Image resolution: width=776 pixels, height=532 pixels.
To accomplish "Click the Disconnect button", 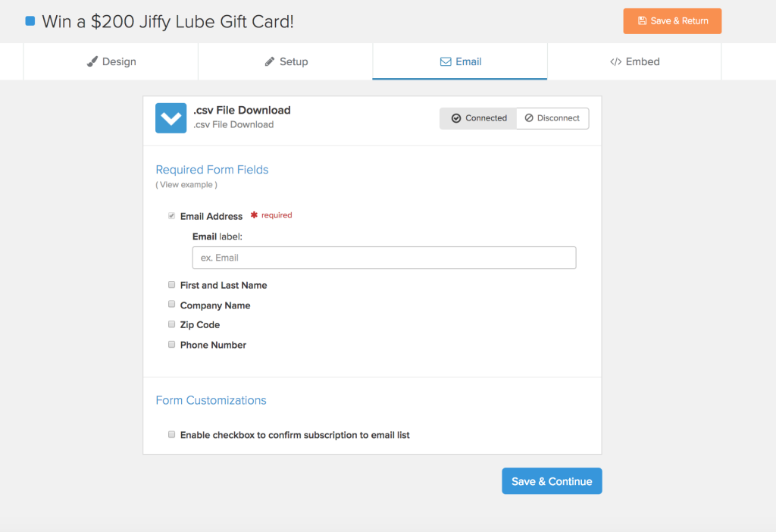I will (552, 118).
